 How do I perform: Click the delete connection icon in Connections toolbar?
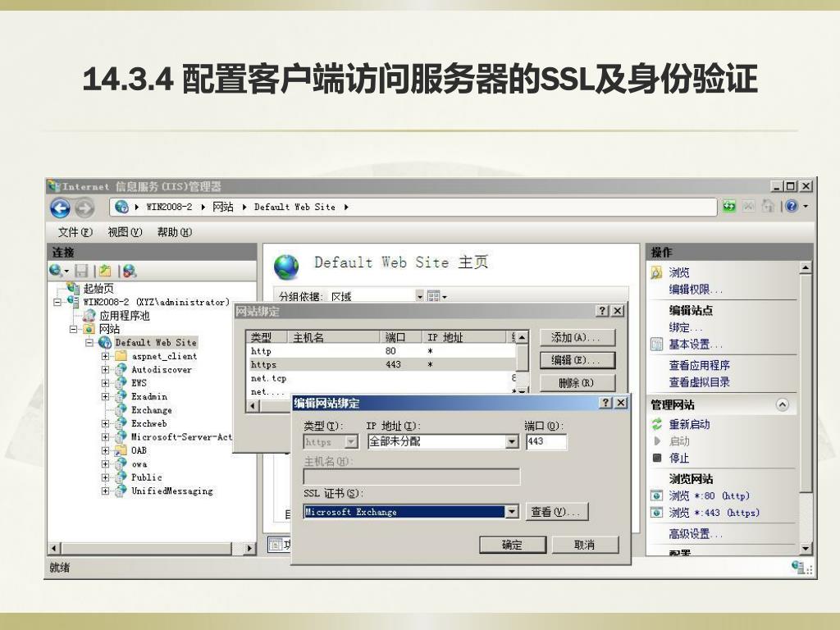point(129,271)
